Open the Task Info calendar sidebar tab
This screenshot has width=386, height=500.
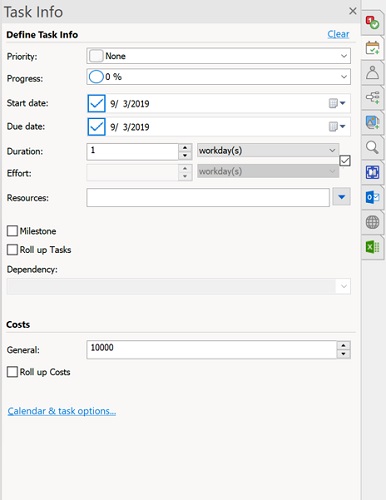click(x=372, y=48)
